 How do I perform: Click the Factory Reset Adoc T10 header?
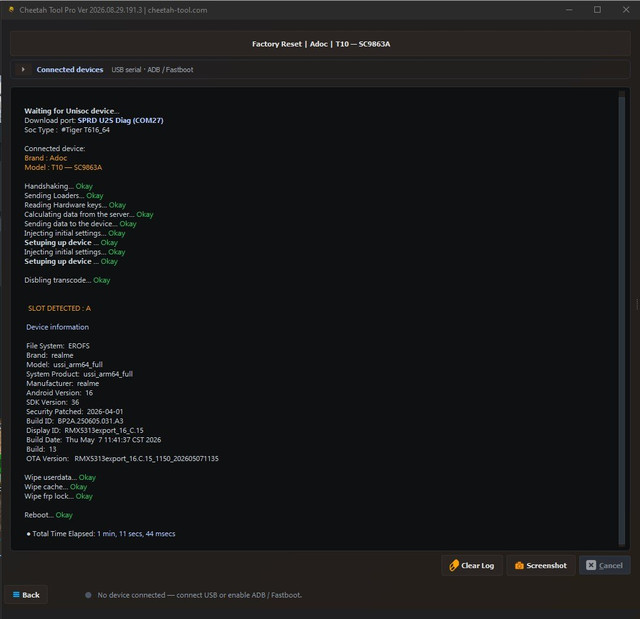point(321,44)
